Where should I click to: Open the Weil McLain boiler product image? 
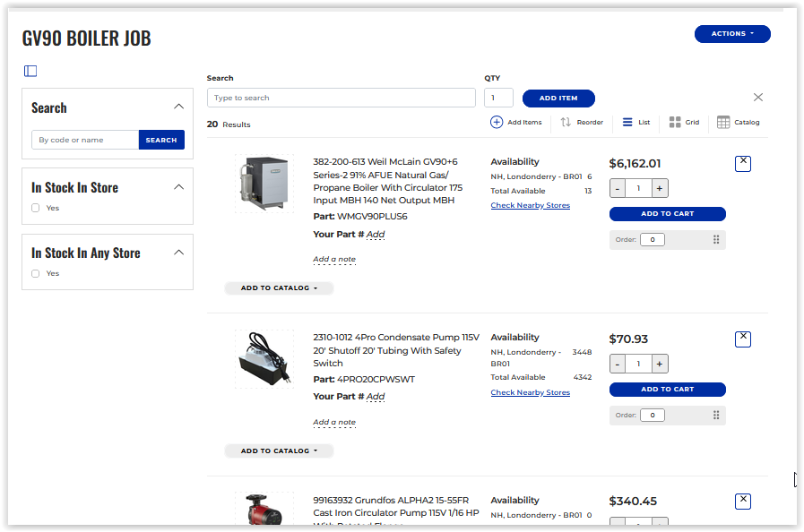click(264, 184)
